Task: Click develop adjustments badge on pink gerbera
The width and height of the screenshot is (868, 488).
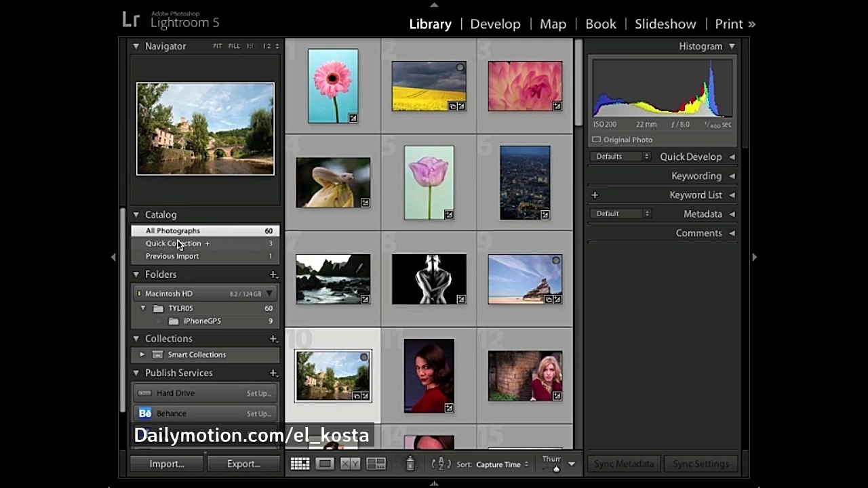Action: 353,118
